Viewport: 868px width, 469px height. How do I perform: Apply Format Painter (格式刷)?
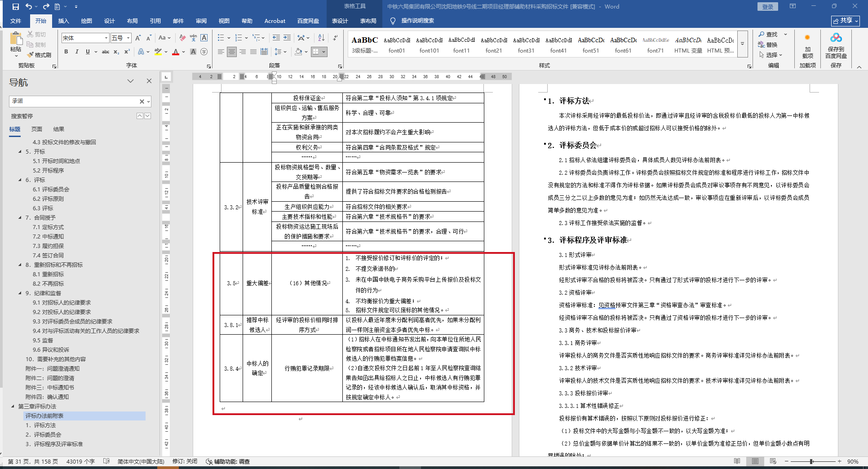[x=39, y=55]
